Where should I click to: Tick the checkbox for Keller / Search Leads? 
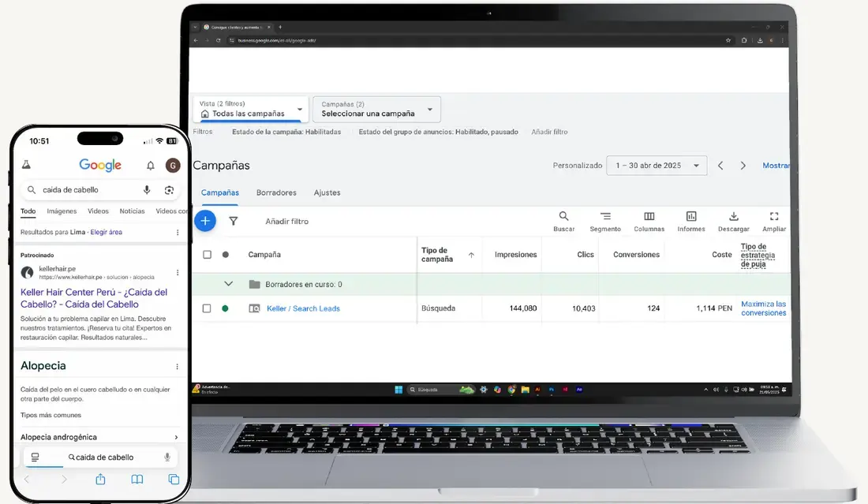click(x=207, y=308)
